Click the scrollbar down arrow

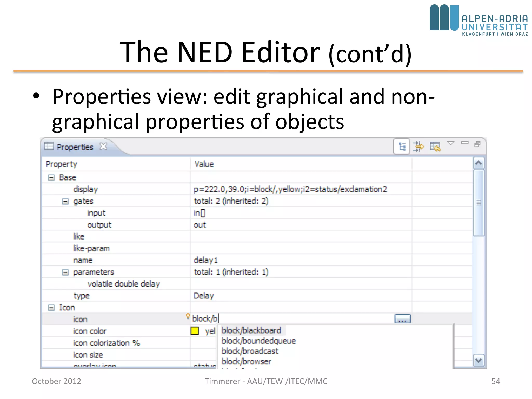pos(478,361)
